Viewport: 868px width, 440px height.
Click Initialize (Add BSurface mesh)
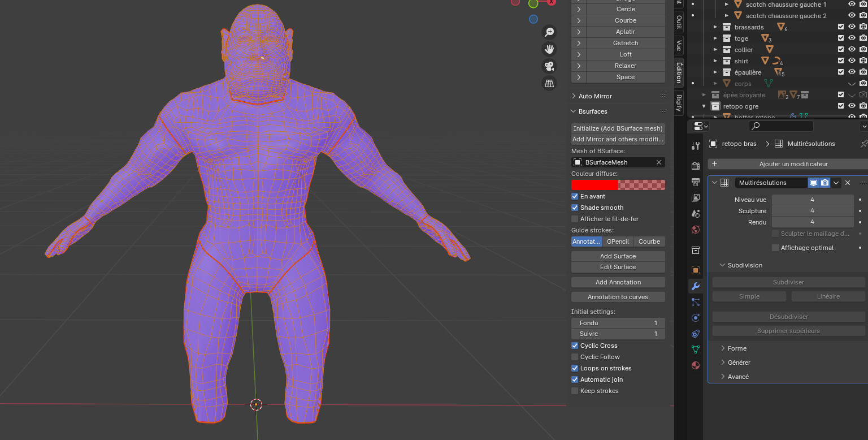point(618,128)
